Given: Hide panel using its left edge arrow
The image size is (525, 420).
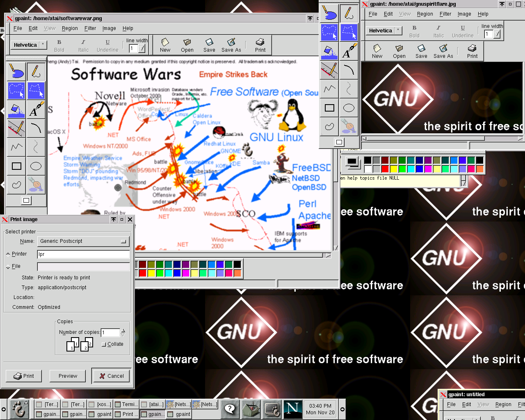Looking at the screenshot, I should click(4, 409).
